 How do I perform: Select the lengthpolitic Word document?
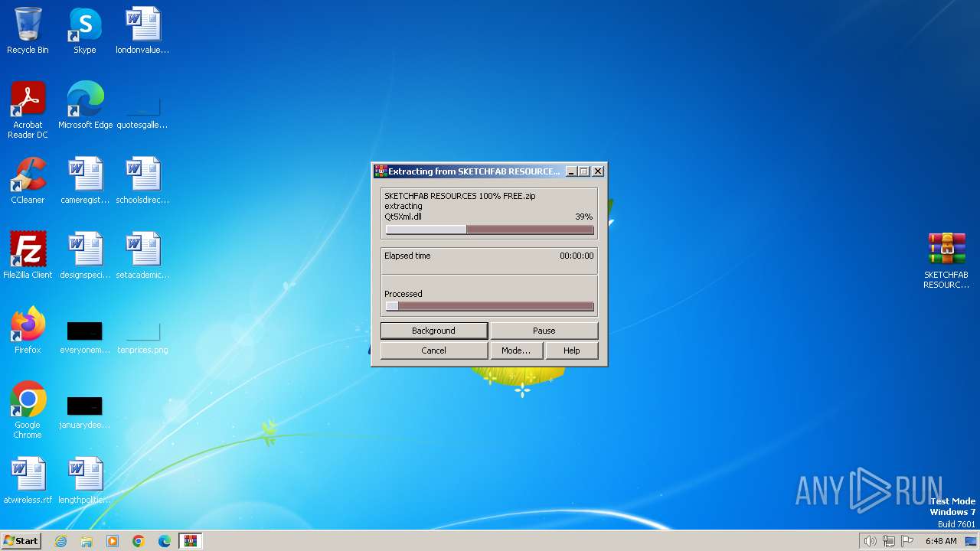tap(85, 481)
